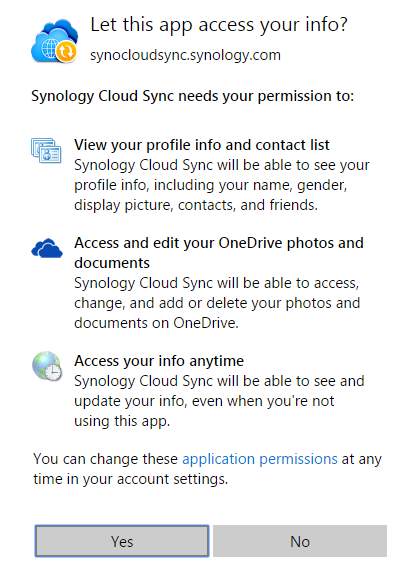Image resolution: width=411 pixels, height=583 pixels.
Task: Click the 'time in your account settings' text
Action: [131, 479]
